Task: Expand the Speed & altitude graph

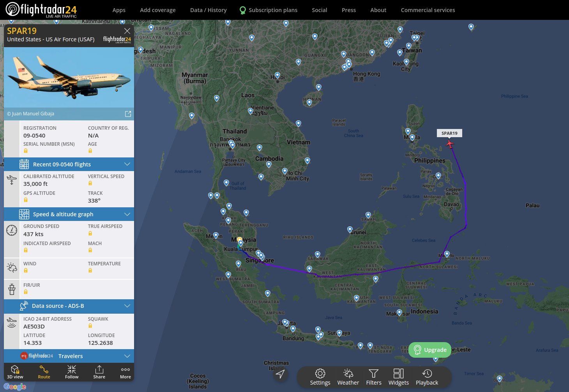Action: [69, 214]
